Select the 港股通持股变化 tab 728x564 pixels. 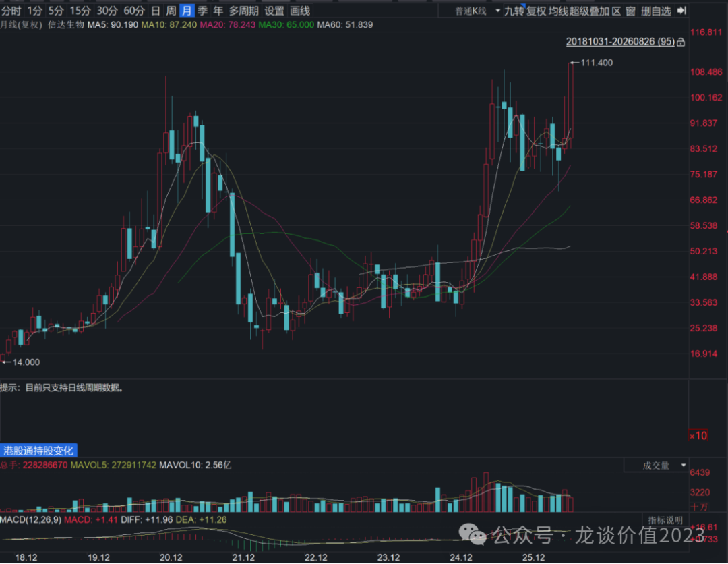click(x=38, y=451)
